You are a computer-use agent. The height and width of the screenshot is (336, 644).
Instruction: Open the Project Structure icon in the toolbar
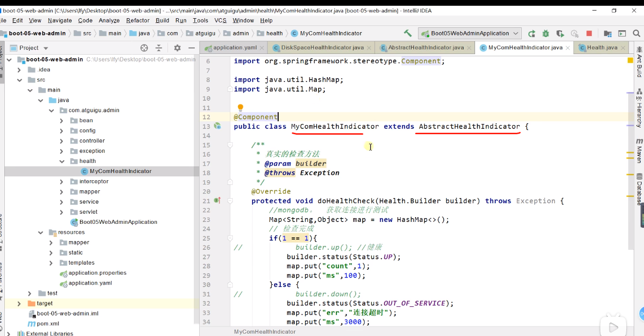coord(608,34)
